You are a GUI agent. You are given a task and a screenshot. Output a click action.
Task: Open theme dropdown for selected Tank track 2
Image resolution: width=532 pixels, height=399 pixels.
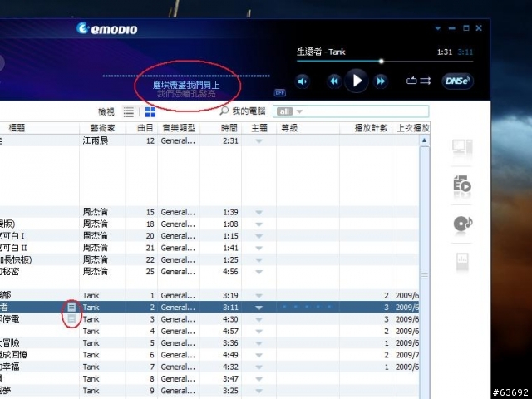(259, 308)
